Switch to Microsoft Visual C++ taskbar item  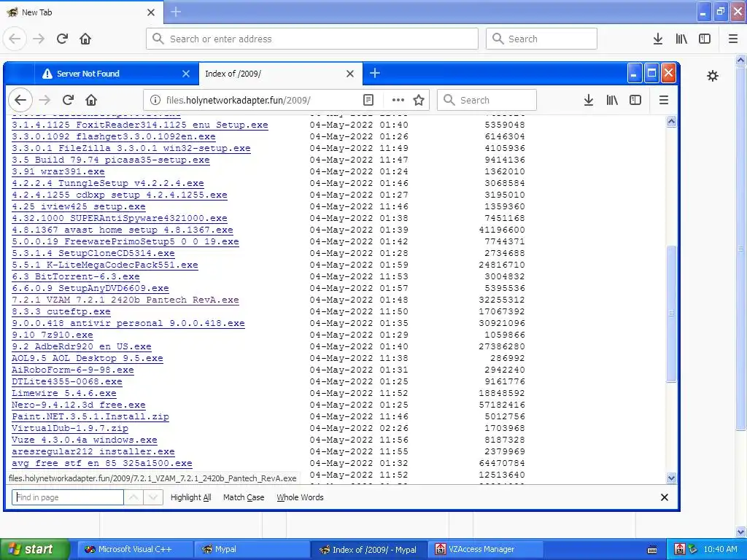(x=135, y=549)
